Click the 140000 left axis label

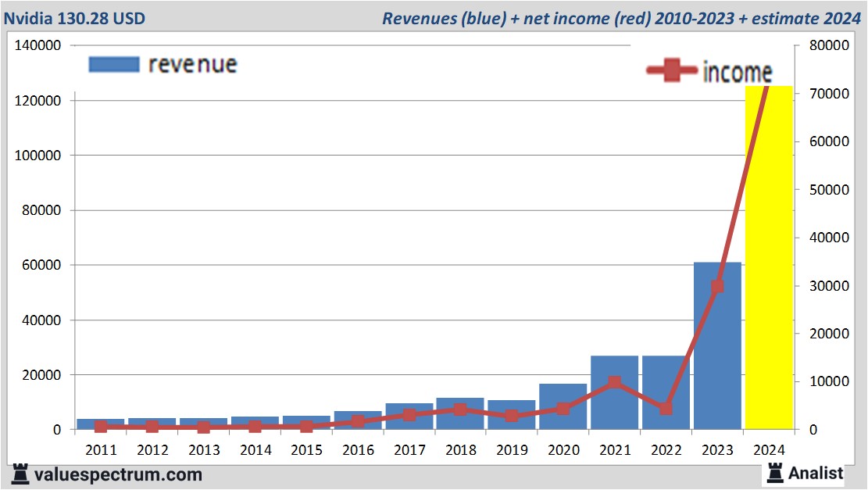point(38,46)
